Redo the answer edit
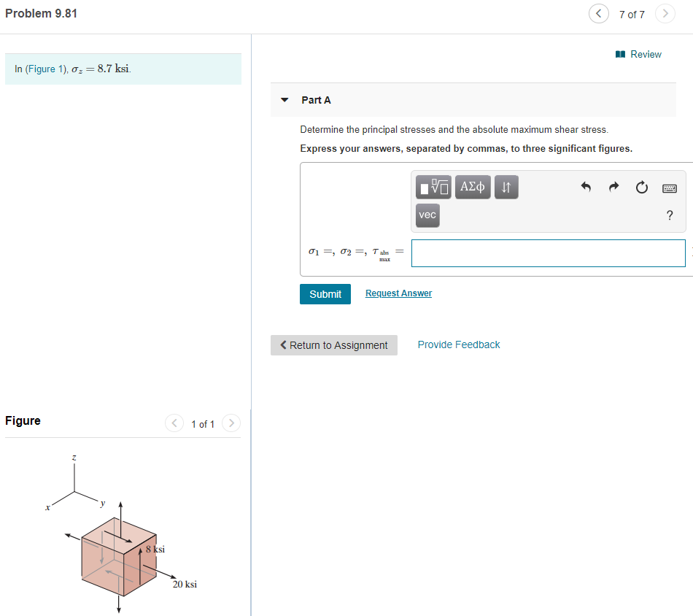Viewport: 693px width, 616px height. [613, 187]
